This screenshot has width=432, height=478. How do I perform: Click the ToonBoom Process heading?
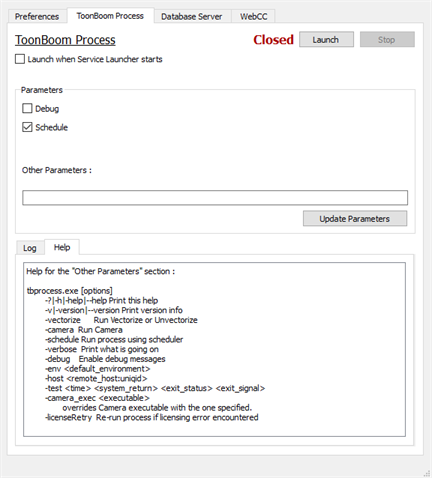click(65, 40)
